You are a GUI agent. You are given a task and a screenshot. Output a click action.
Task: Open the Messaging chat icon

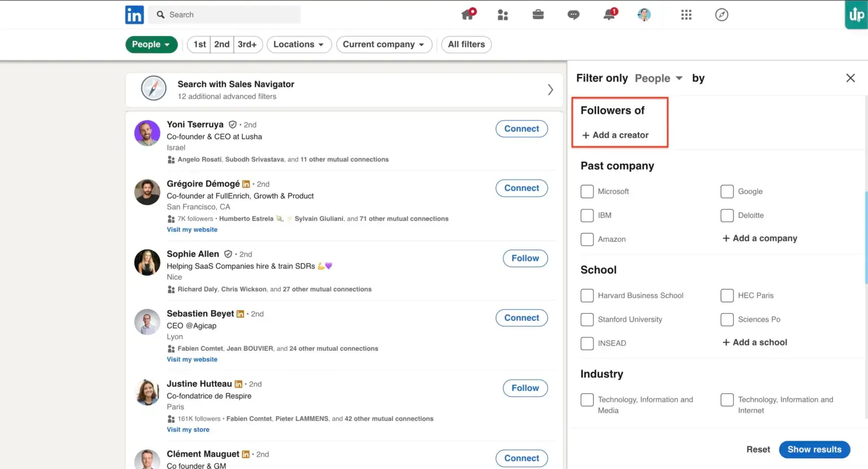pyautogui.click(x=573, y=15)
